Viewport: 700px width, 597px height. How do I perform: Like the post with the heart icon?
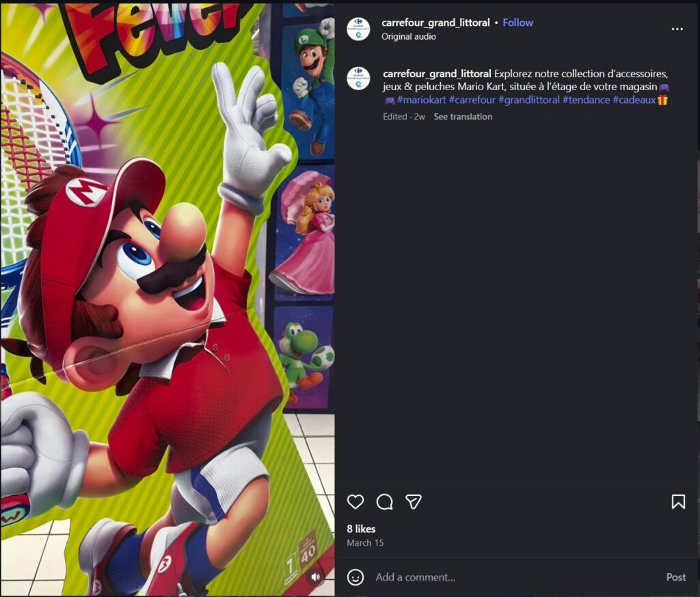(355, 502)
